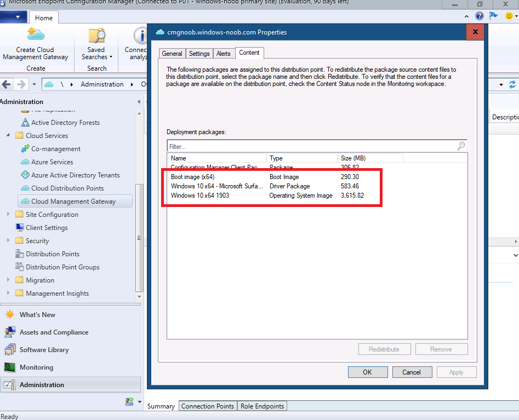Click the Active Directory Forests icon

click(x=25, y=122)
